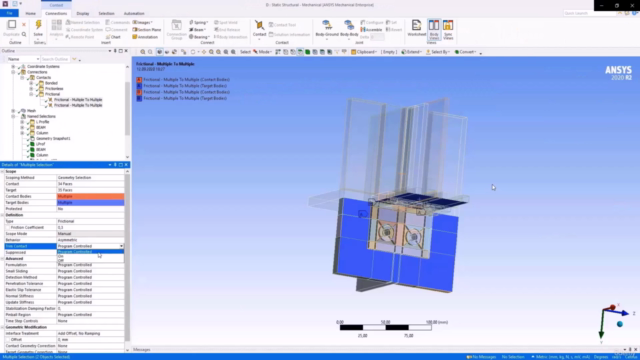Switch to the Display ribbon tab

[82, 13]
